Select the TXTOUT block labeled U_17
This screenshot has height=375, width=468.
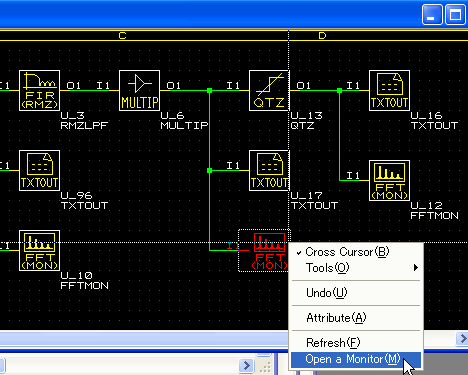tap(269, 170)
